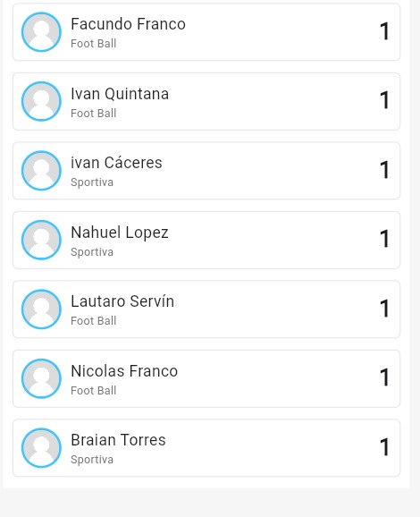Open Lautaro Servín's profile avatar
Image resolution: width=420 pixels, height=517 pixels.
coord(41,309)
